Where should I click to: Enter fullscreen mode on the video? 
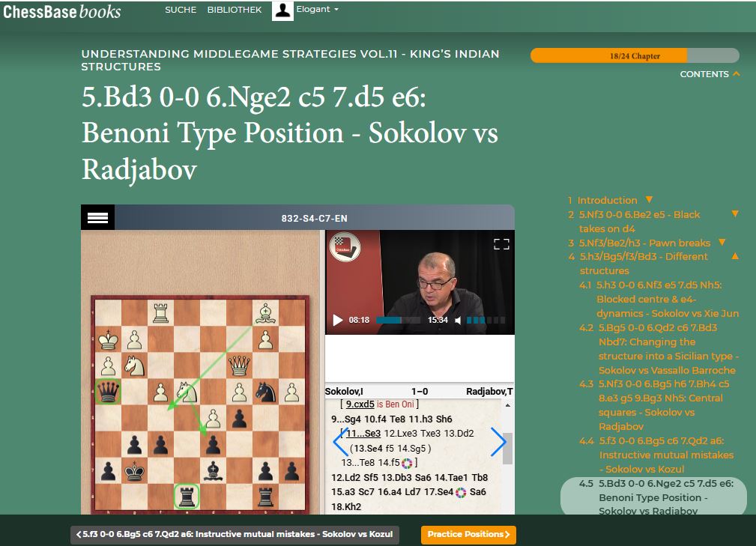click(x=501, y=244)
